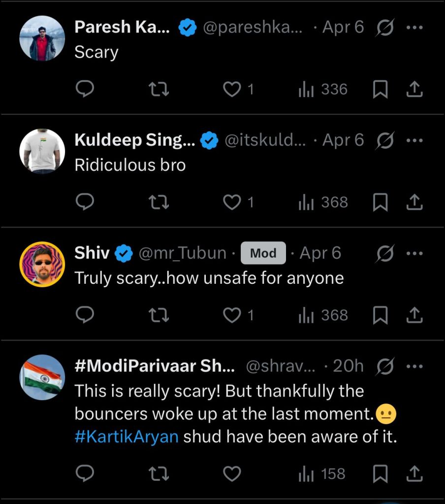Image resolution: width=445 pixels, height=504 pixels.
Task: Bookmark Kuldeep Singh's tweet
Action: [x=380, y=202]
